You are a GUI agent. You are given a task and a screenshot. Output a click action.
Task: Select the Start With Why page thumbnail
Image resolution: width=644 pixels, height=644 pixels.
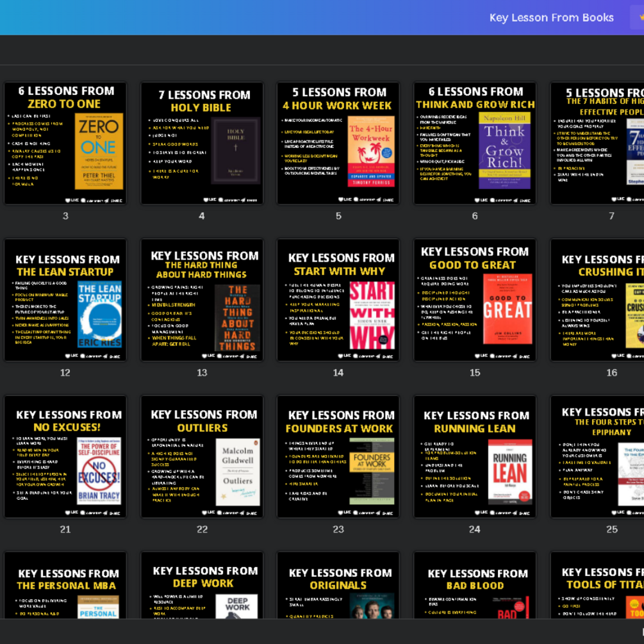point(338,300)
